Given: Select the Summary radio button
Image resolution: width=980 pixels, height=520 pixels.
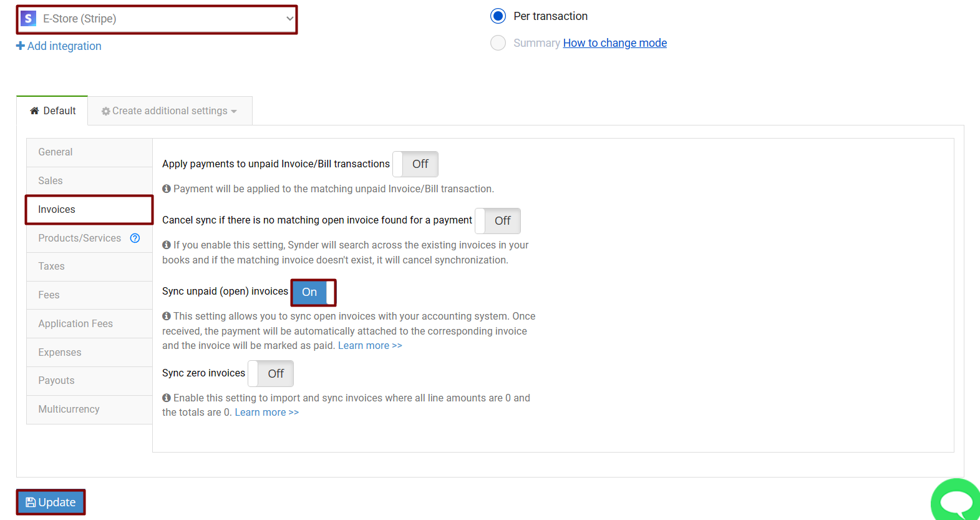Looking at the screenshot, I should tap(498, 42).
